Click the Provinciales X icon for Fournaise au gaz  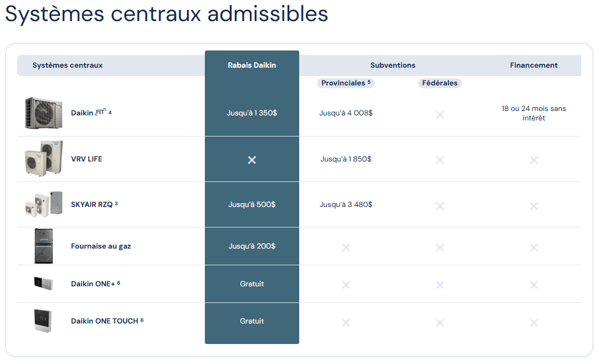click(346, 247)
